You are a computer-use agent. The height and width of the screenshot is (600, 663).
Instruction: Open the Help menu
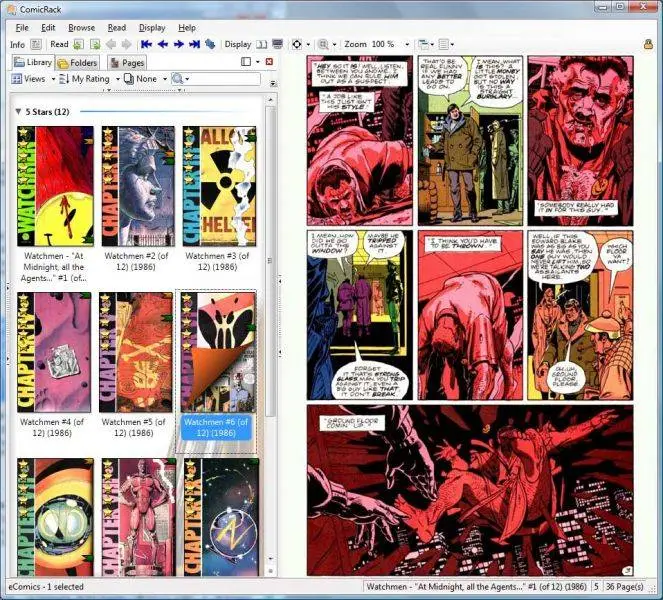coord(187,28)
